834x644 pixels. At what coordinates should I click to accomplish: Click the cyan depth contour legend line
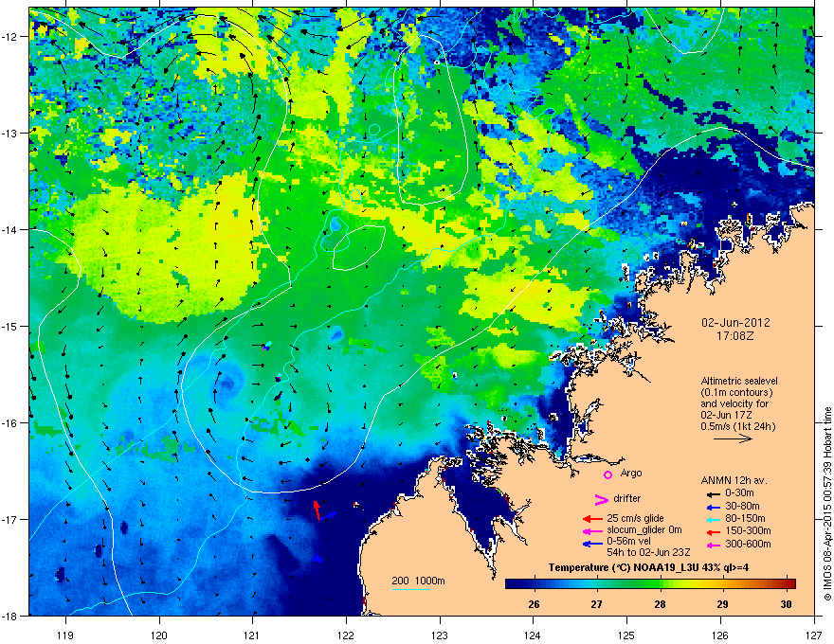point(410,589)
